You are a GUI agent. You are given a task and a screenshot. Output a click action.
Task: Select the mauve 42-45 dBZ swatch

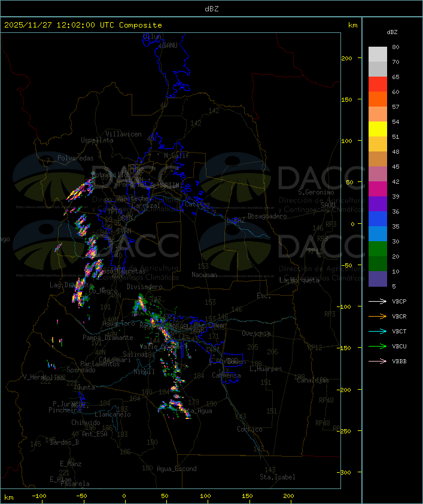pyautogui.click(x=378, y=174)
